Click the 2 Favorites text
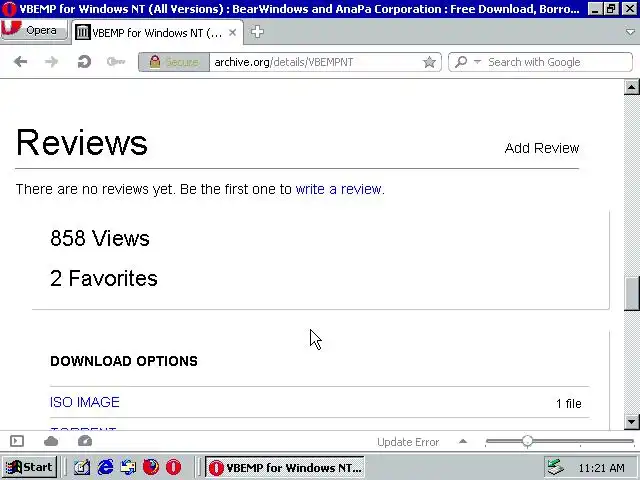Viewport: 640px width, 480px height. pos(104,278)
